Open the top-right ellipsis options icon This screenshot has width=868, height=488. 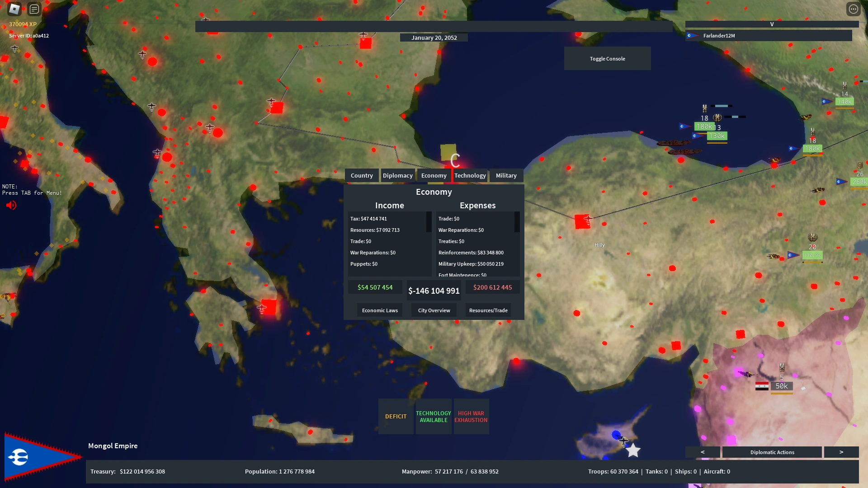coord(853,9)
